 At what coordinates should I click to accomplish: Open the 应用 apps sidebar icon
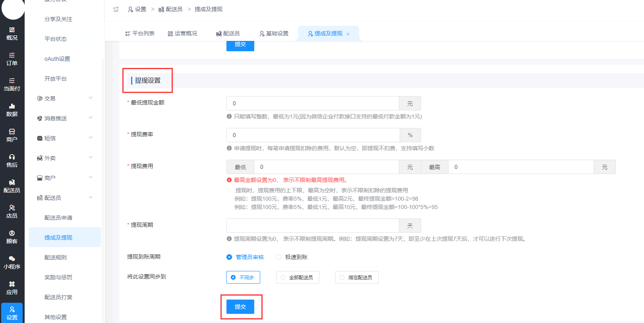pyautogui.click(x=12, y=288)
